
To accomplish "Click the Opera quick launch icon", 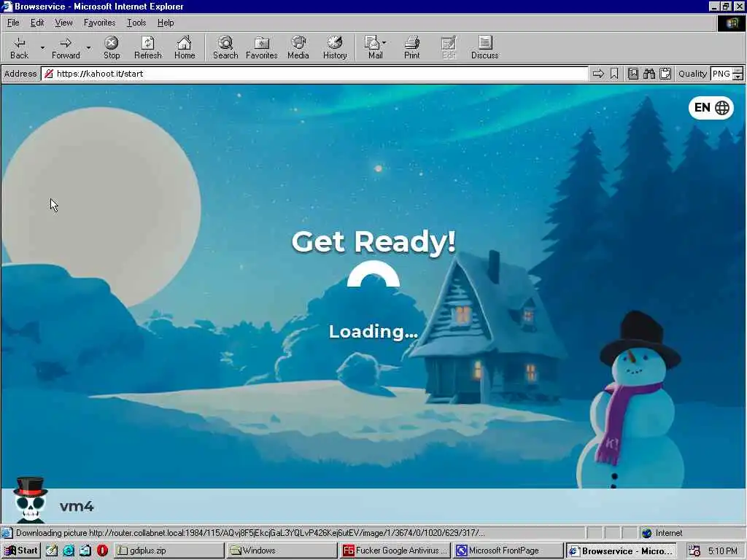I will pos(102,551).
